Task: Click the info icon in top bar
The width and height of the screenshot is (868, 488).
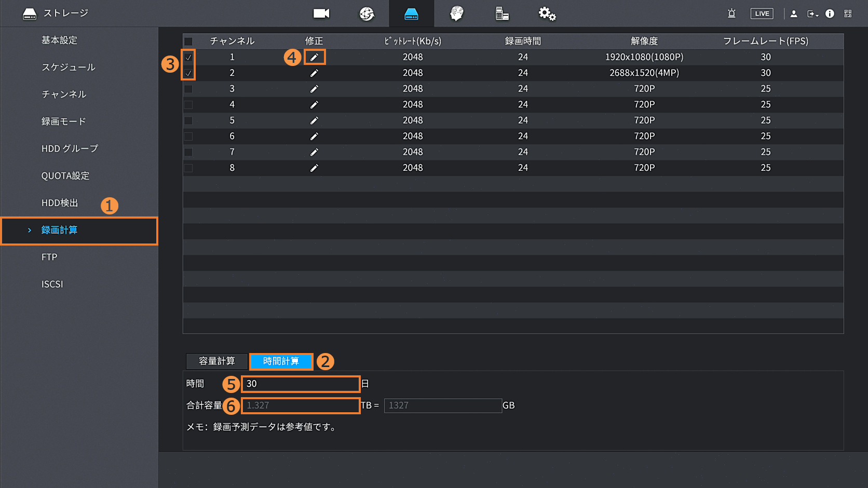Action: [830, 13]
